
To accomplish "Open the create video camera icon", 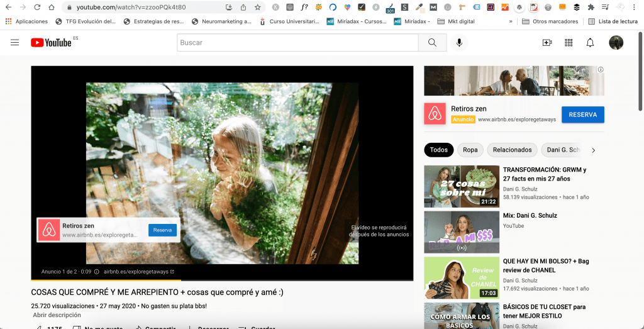I will click(547, 42).
